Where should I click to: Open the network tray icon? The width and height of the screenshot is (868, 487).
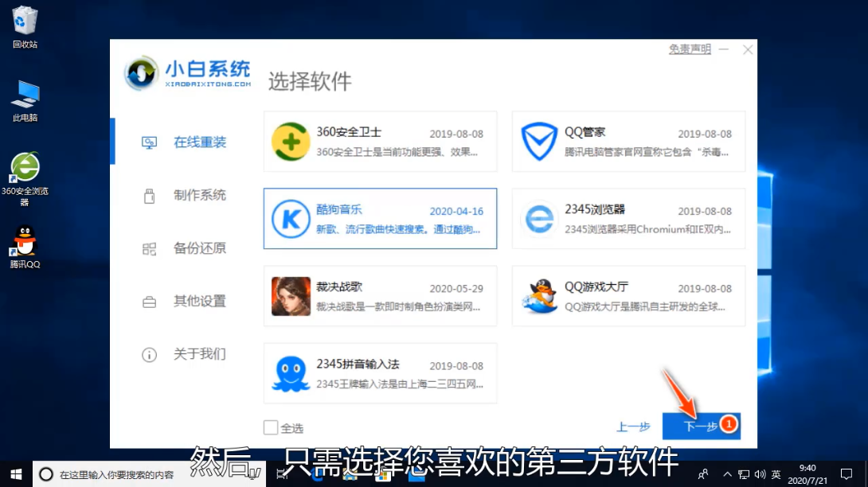point(744,474)
